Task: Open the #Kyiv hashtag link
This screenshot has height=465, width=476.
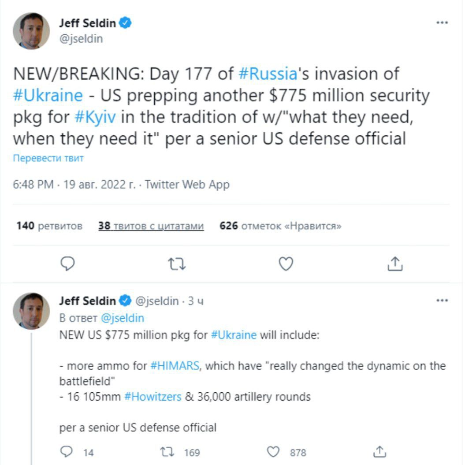Action: [x=95, y=117]
